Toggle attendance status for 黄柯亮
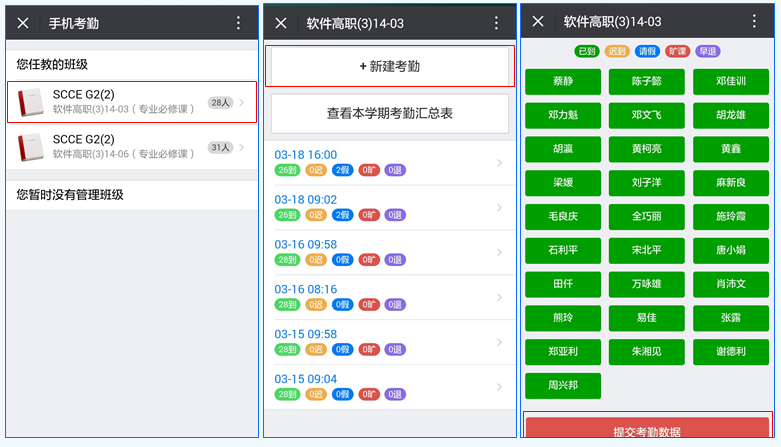Image resolution: width=781 pixels, height=447 pixels. click(x=647, y=149)
